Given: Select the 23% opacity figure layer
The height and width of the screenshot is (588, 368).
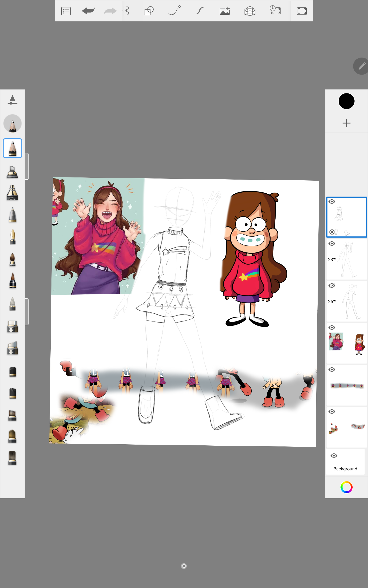Looking at the screenshot, I should [x=347, y=259].
